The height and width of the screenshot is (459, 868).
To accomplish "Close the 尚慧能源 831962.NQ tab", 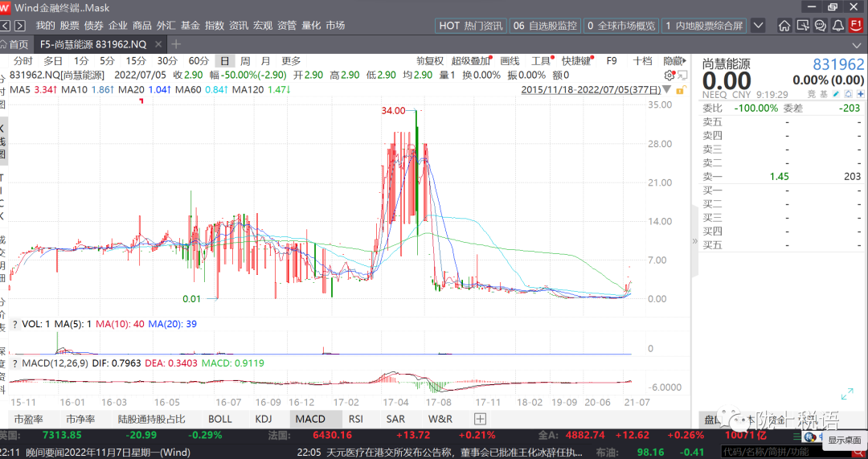I will 158,44.
